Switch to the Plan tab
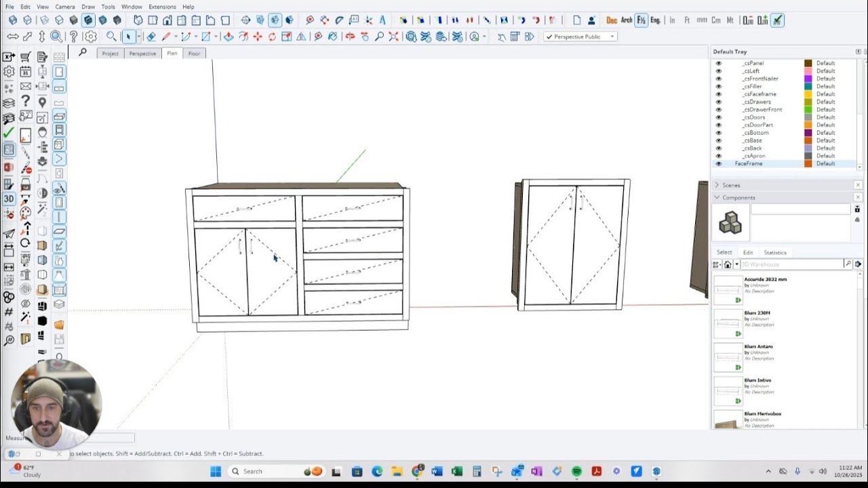Screen dimensions: 868x488 pos(172,53)
